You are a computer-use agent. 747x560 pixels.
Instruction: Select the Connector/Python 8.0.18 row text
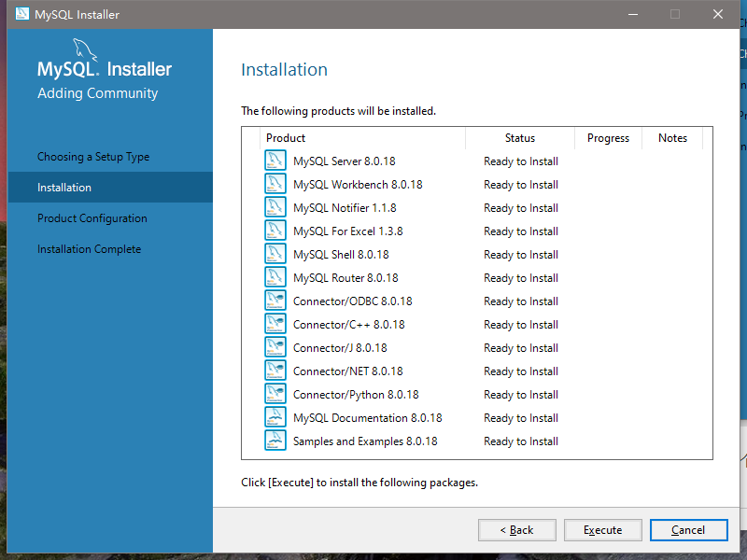click(x=356, y=395)
